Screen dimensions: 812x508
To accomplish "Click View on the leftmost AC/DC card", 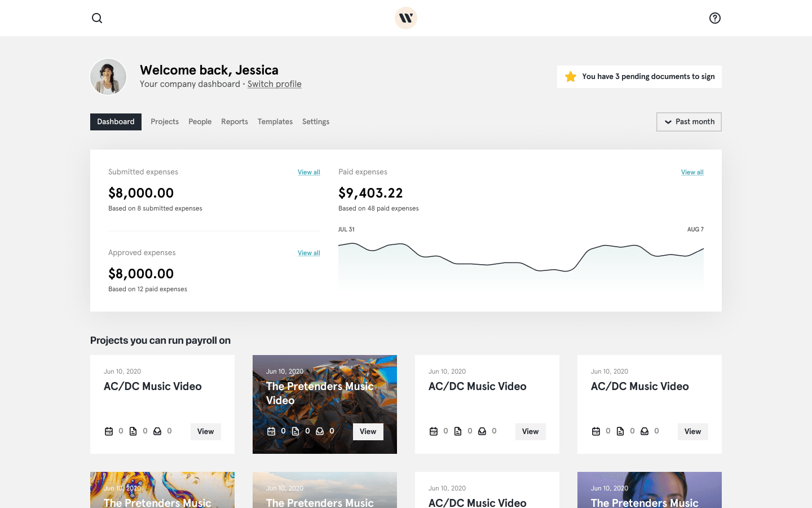I will 206,432.
